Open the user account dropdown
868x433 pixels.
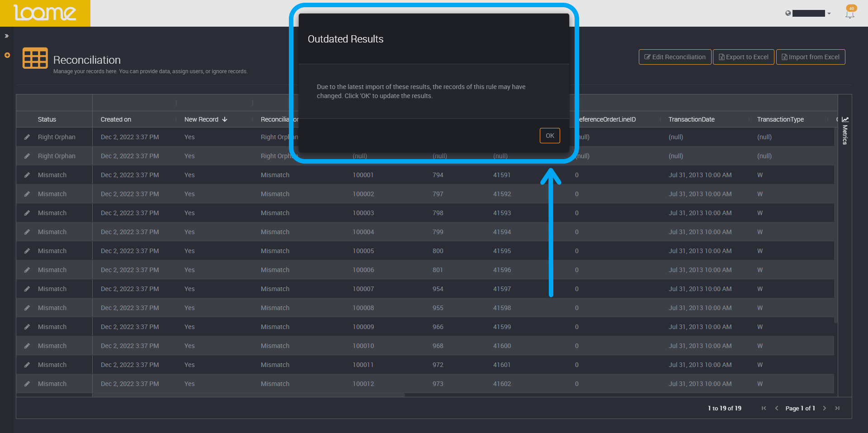[808, 14]
